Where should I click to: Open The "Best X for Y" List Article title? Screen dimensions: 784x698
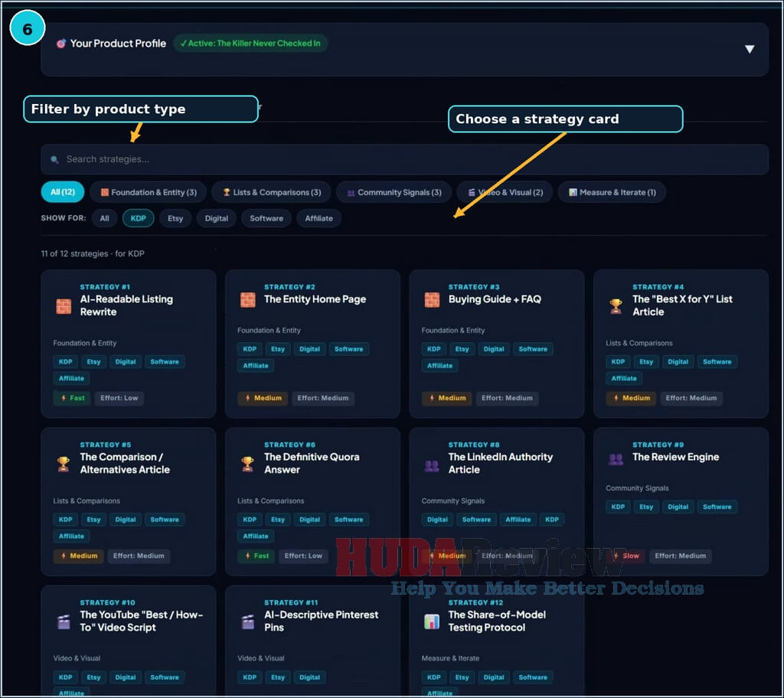(x=682, y=305)
